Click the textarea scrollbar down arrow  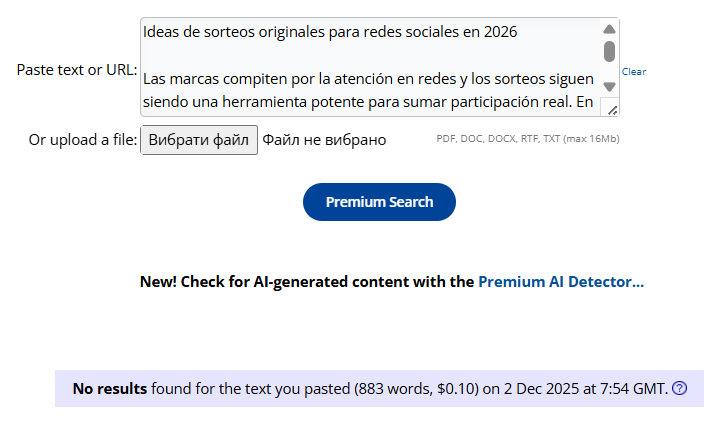609,87
